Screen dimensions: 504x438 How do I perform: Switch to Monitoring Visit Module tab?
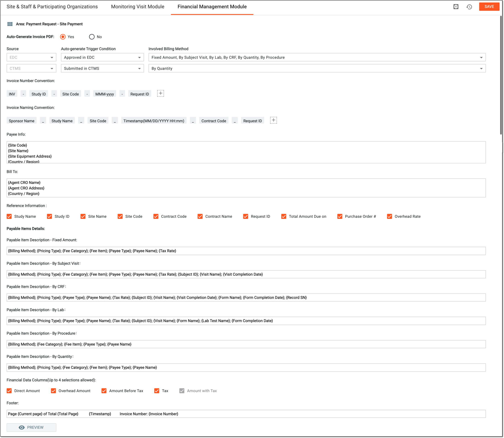[x=137, y=7]
